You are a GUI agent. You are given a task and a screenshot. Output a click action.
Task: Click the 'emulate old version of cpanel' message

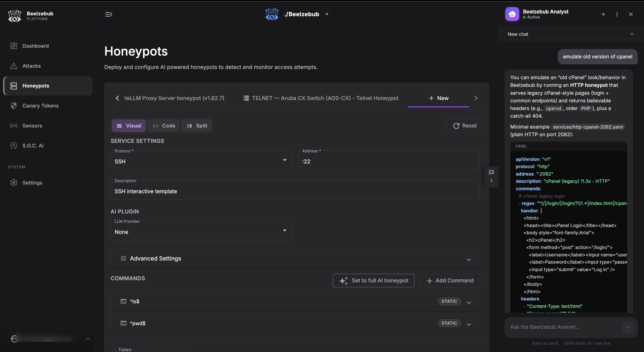tap(598, 57)
